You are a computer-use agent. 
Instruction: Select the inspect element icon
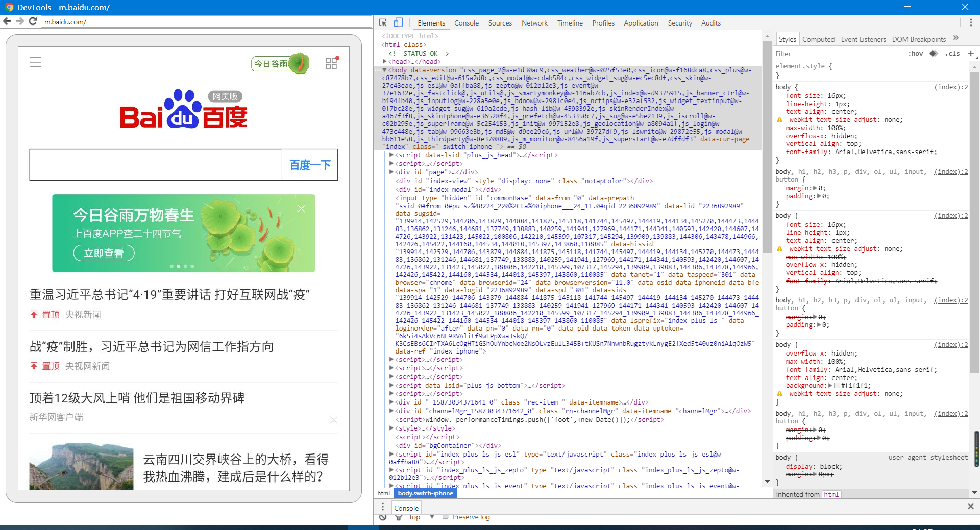coord(382,23)
